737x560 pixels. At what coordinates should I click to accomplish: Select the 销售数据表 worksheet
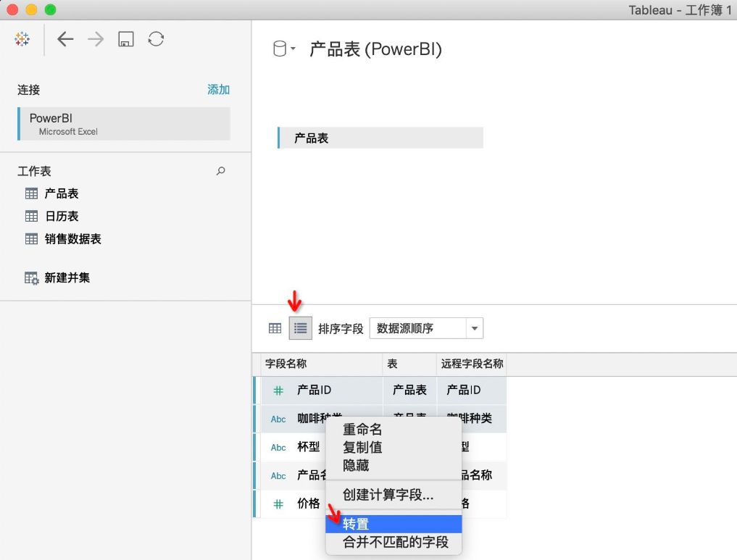coord(72,239)
